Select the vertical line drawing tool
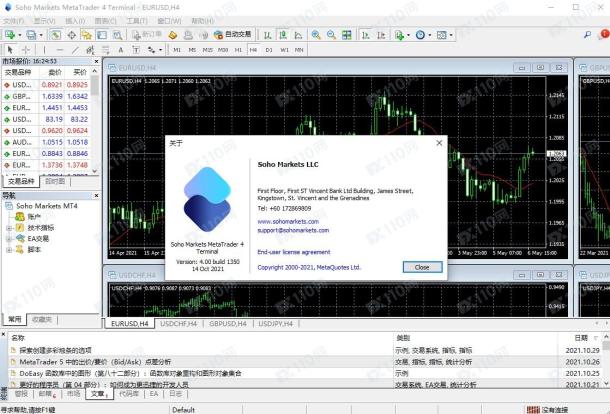610x414 pixels. 44,50
